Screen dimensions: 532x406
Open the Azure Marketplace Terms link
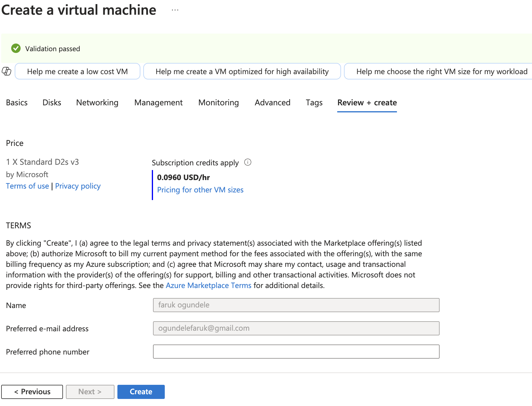pyautogui.click(x=208, y=285)
